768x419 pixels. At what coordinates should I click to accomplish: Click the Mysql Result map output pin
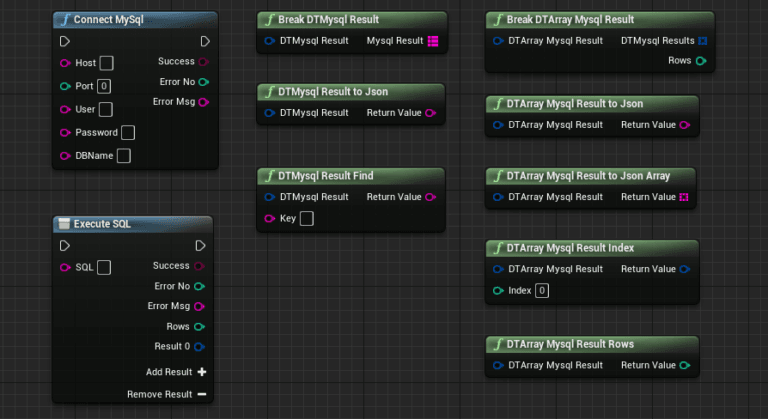point(433,41)
